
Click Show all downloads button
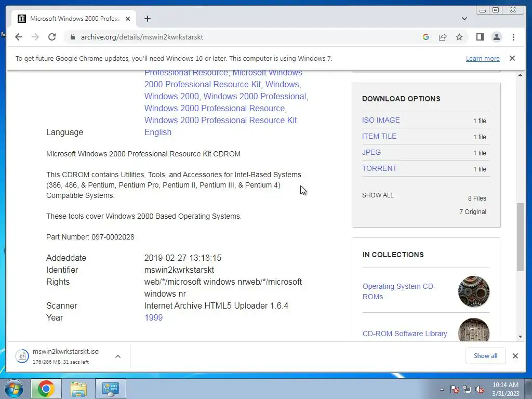(486, 355)
